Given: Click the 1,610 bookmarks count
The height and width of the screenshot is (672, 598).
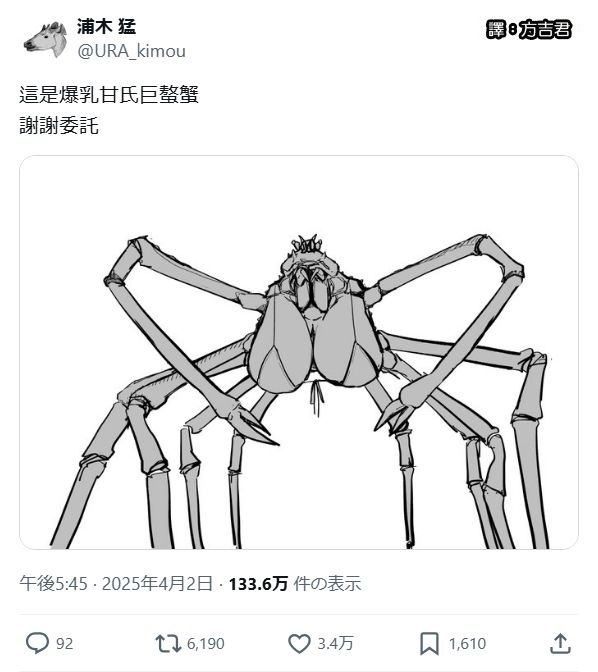Looking at the screenshot, I should 467,644.
